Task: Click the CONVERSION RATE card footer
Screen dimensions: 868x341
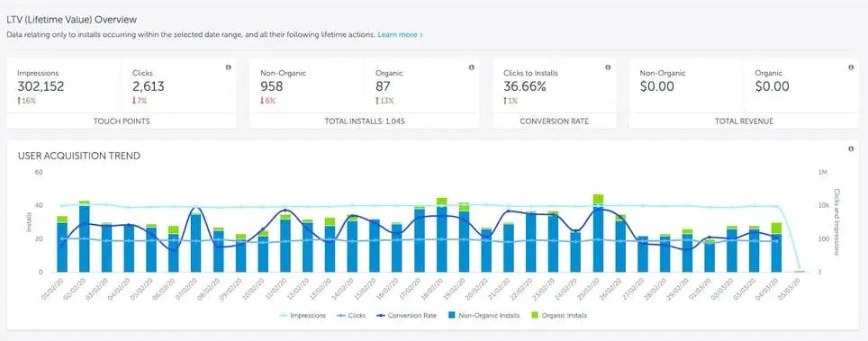Action: pos(554,121)
